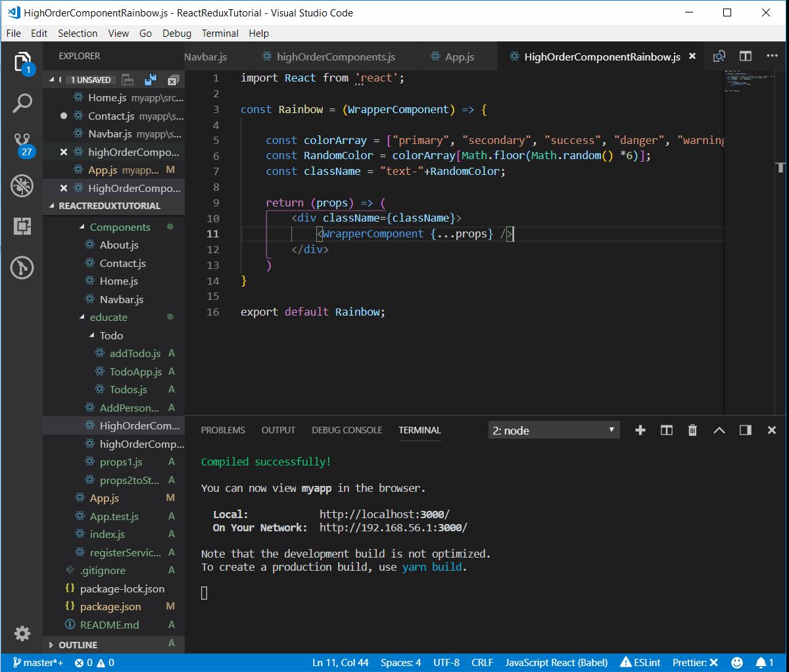The width and height of the screenshot is (789, 672).
Task: Click the Save All icon in Open Editors
Action: pos(151,80)
